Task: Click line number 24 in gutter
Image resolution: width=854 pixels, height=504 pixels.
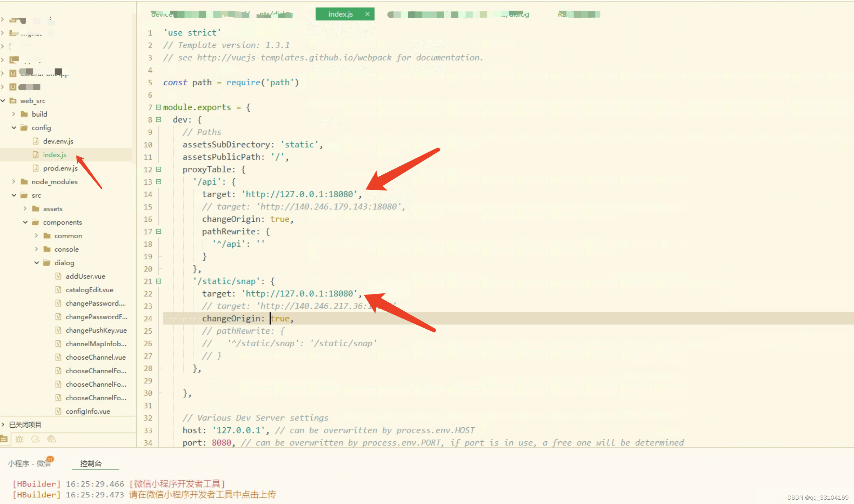Action: [x=148, y=319]
